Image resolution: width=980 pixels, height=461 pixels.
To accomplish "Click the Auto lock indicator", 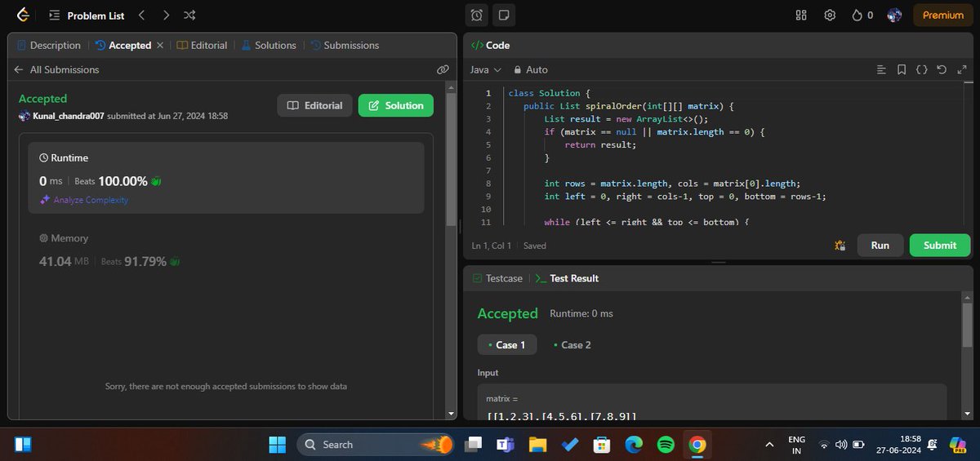I will click(529, 70).
